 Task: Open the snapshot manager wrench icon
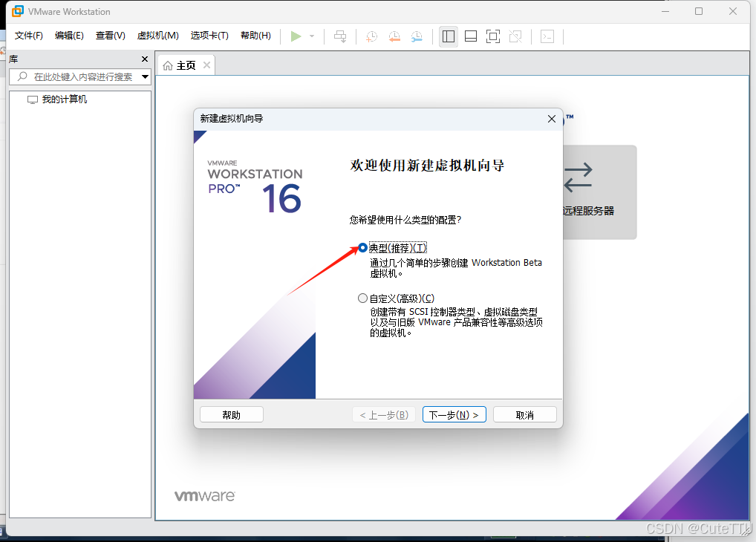pyautogui.click(x=417, y=36)
